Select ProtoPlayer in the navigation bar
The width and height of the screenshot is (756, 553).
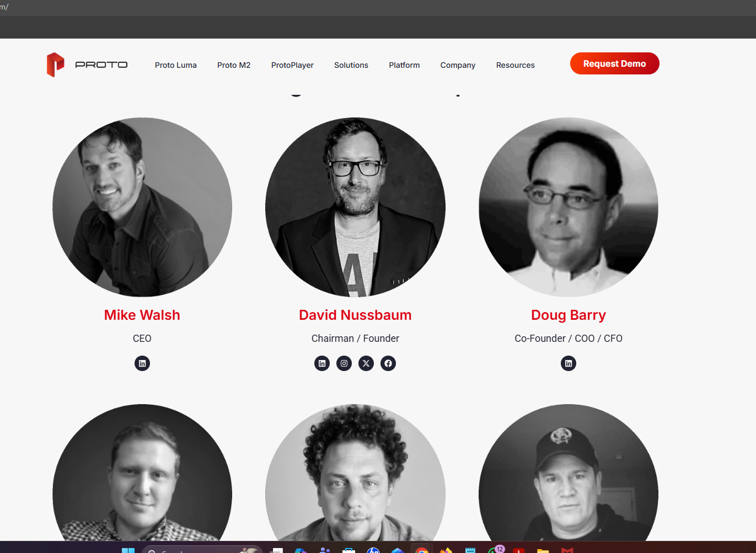(x=292, y=65)
